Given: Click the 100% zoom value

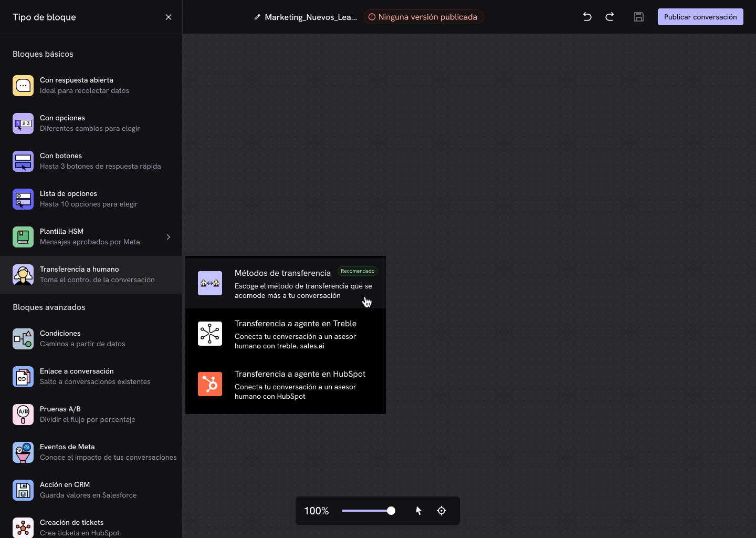Looking at the screenshot, I should [x=317, y=511].
